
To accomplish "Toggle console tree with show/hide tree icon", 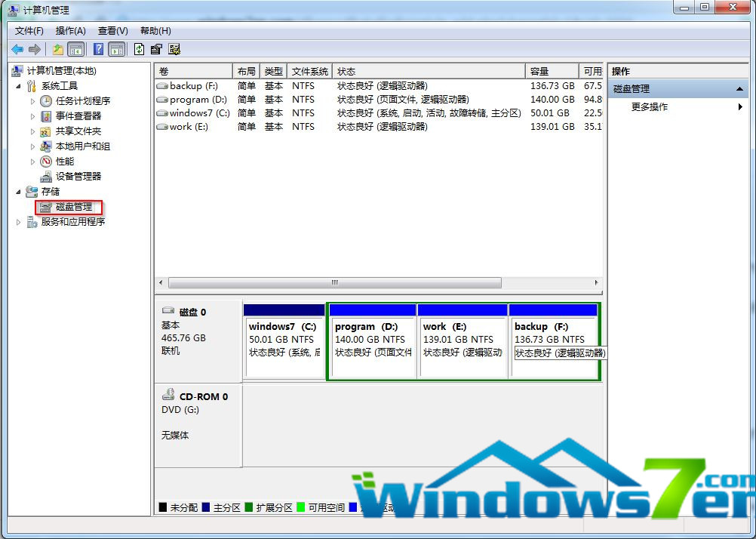I will pyautogui.click(x=76, y=48).
